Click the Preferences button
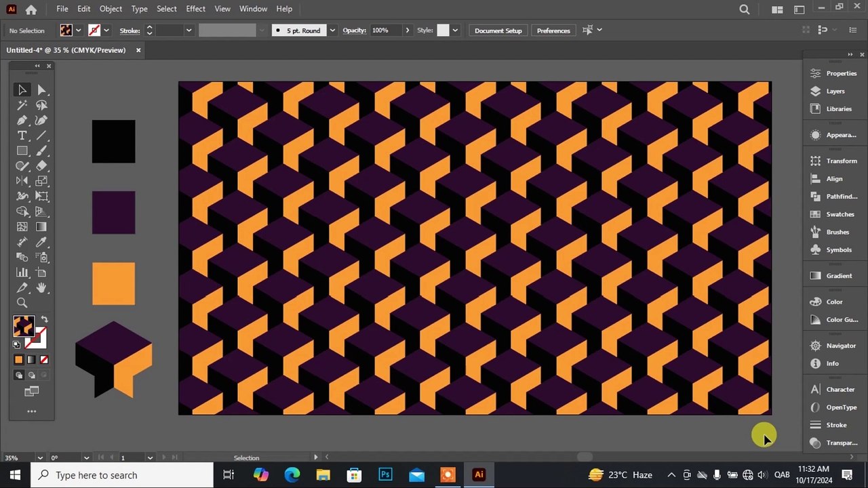 click(x=553, y=30)
